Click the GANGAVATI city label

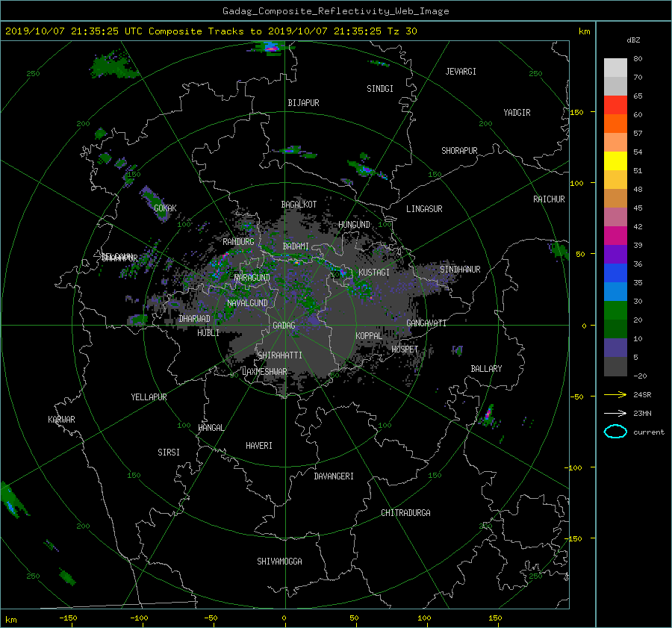(x=426, y=323)
